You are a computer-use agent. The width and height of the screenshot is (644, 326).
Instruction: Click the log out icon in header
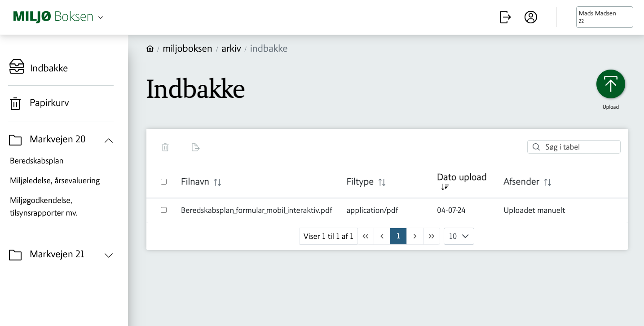505,17
